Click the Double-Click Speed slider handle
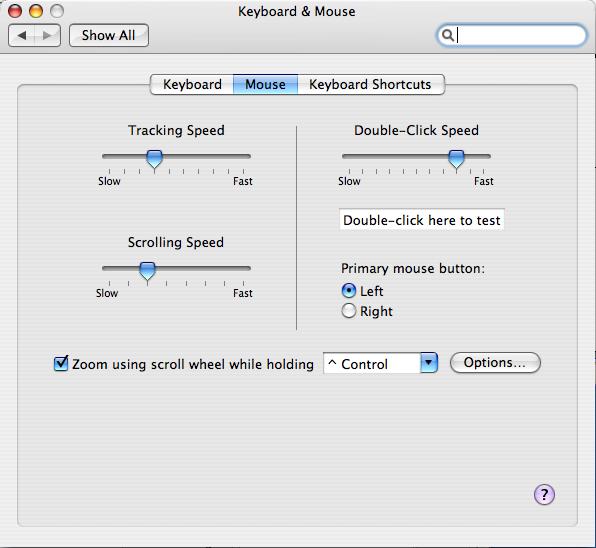Screen dimensions: 596x548 pyautogui.click(x=456, y=158)
